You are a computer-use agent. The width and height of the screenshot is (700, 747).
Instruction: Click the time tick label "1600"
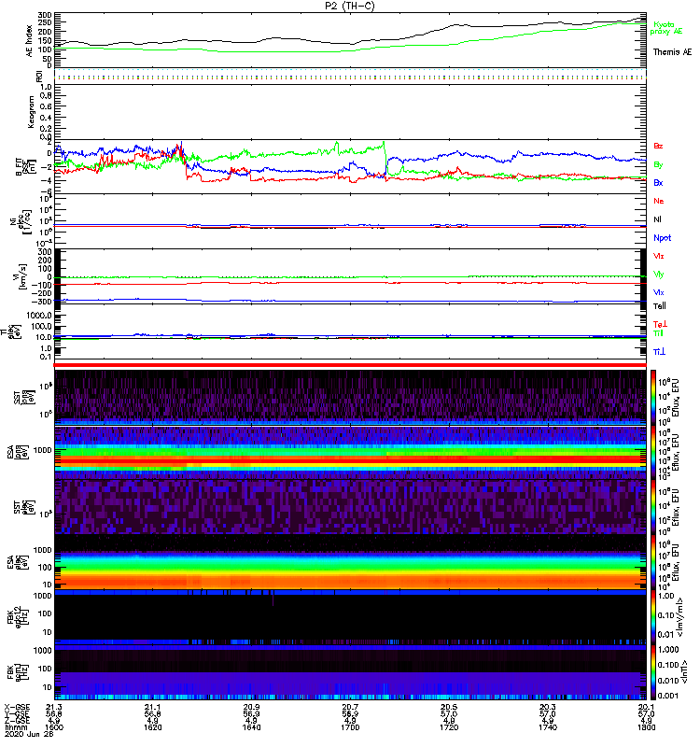pos(54,727)
